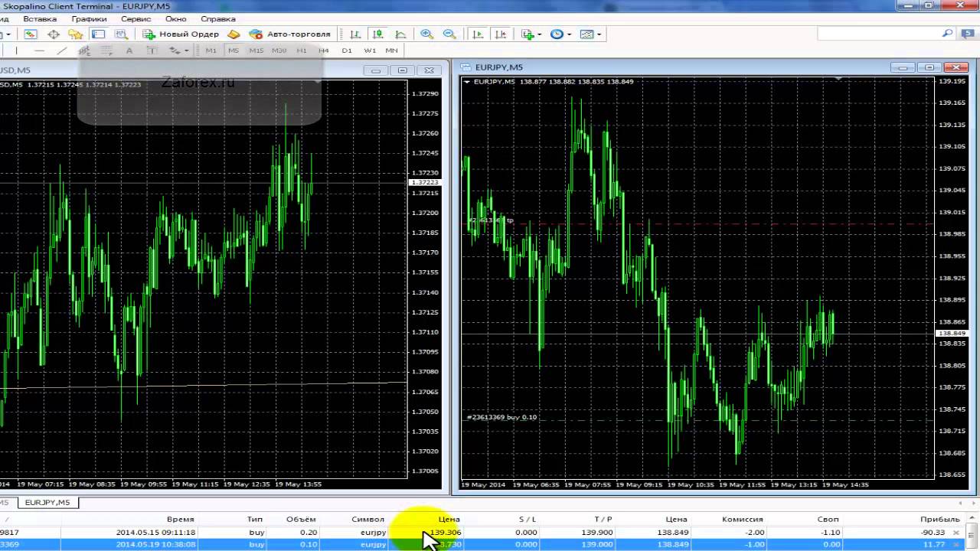980x551 pixels.
Task: Open the Графики menu
Action: pos(89,18)
